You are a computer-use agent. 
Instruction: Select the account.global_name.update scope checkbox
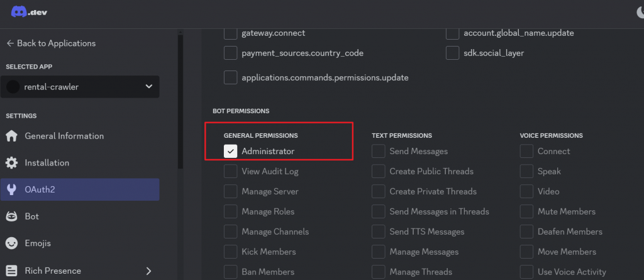pyautogui.click(x=452, y=33)
